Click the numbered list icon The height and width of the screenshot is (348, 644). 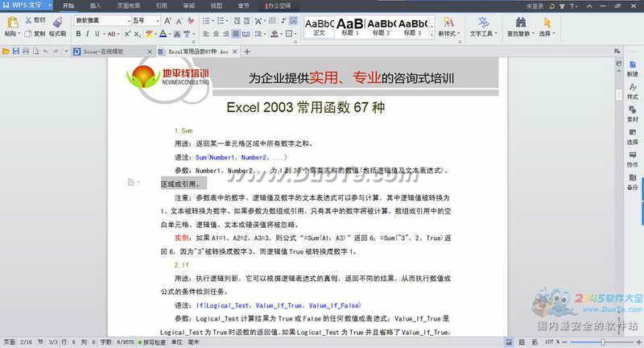221,21
